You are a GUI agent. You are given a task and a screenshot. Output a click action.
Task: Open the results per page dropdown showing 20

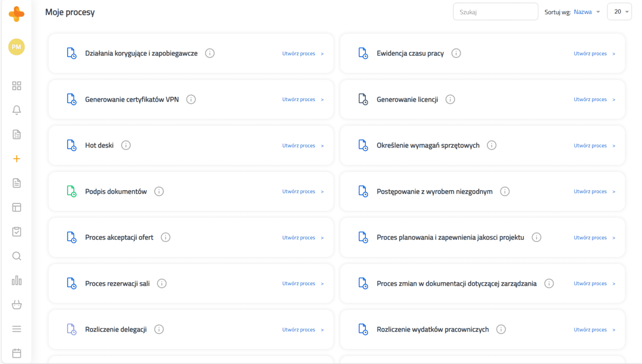(619, 11)
